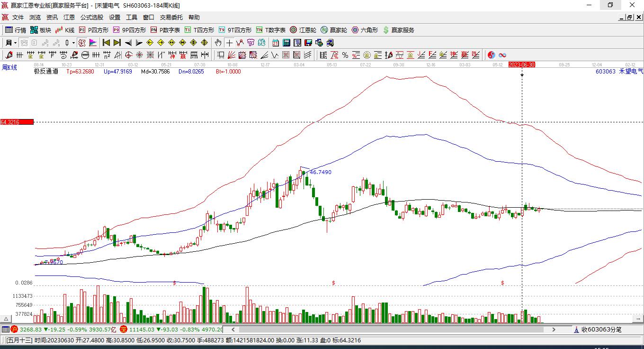Screen dimensions: 644x349
Task: Open the 设置 menu
Action: 115,17
